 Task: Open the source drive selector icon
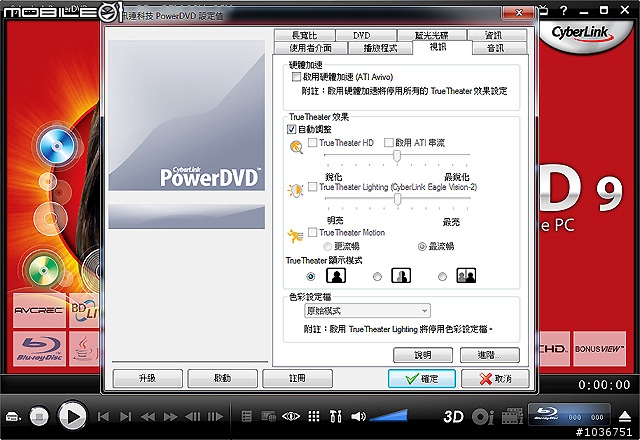coord(13,417)
